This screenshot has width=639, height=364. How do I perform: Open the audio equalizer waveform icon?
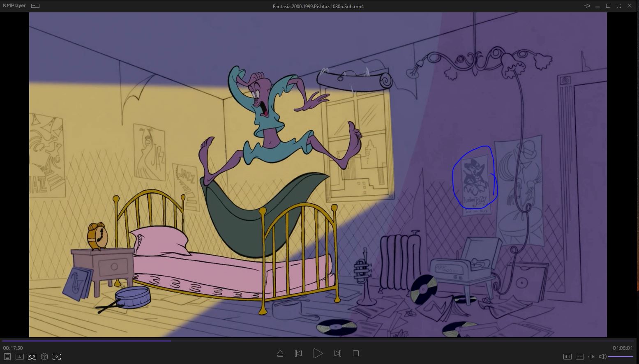(592, 357)
